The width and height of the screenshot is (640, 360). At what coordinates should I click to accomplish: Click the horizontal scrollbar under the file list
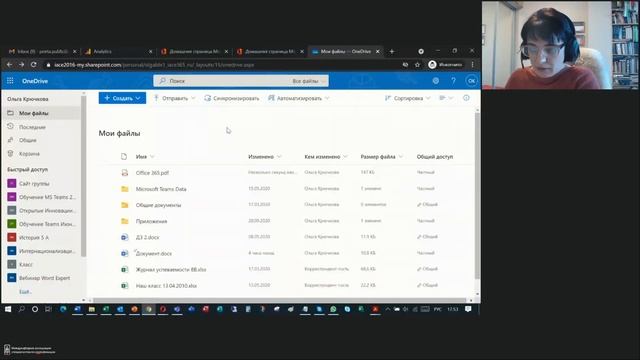pos(280,300)
